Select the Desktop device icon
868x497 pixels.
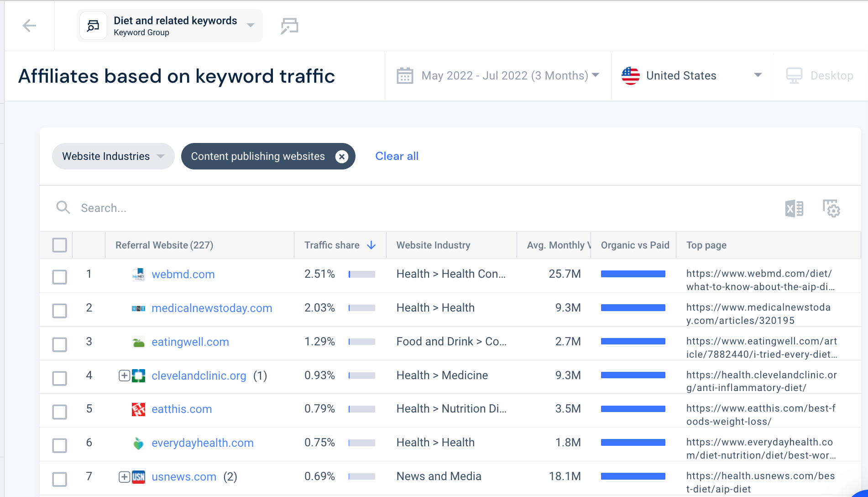795,75
